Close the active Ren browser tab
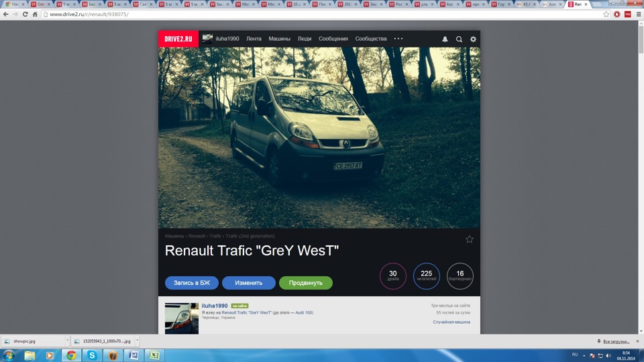 586,4
